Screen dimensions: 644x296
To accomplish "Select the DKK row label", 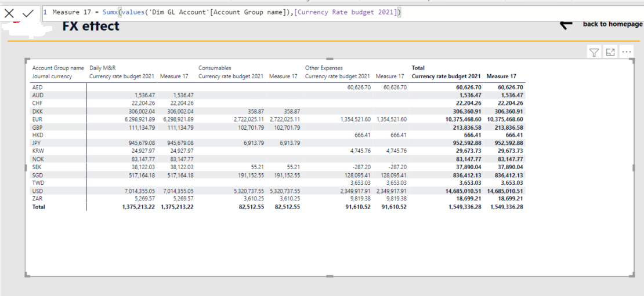I will (x=38, y=111).
